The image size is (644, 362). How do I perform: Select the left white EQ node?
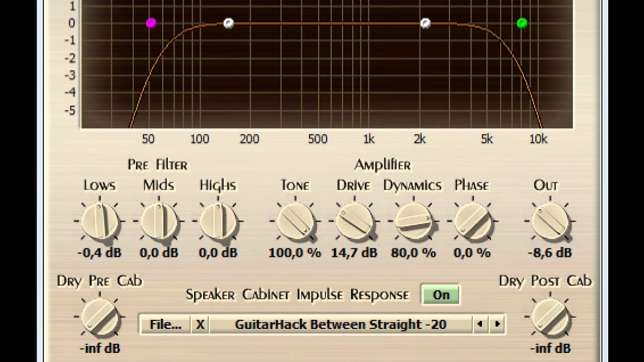click(x=228, y=23)
